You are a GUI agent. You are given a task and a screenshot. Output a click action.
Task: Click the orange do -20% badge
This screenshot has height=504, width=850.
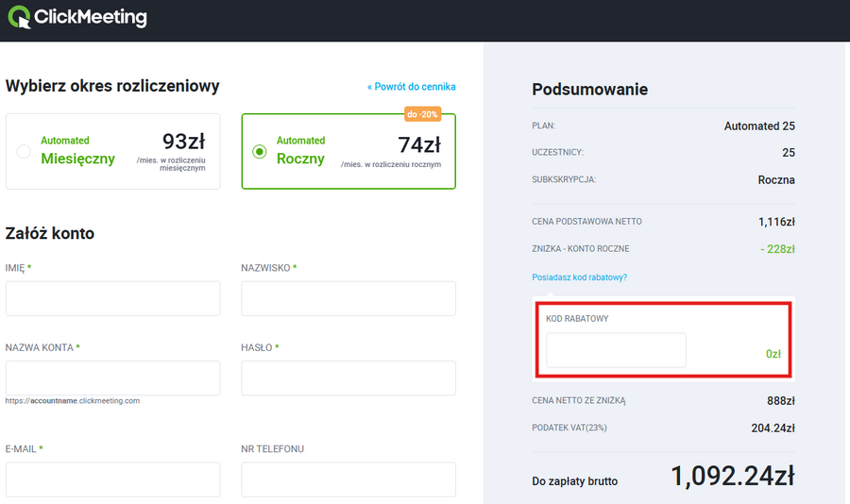coord(424,114)
